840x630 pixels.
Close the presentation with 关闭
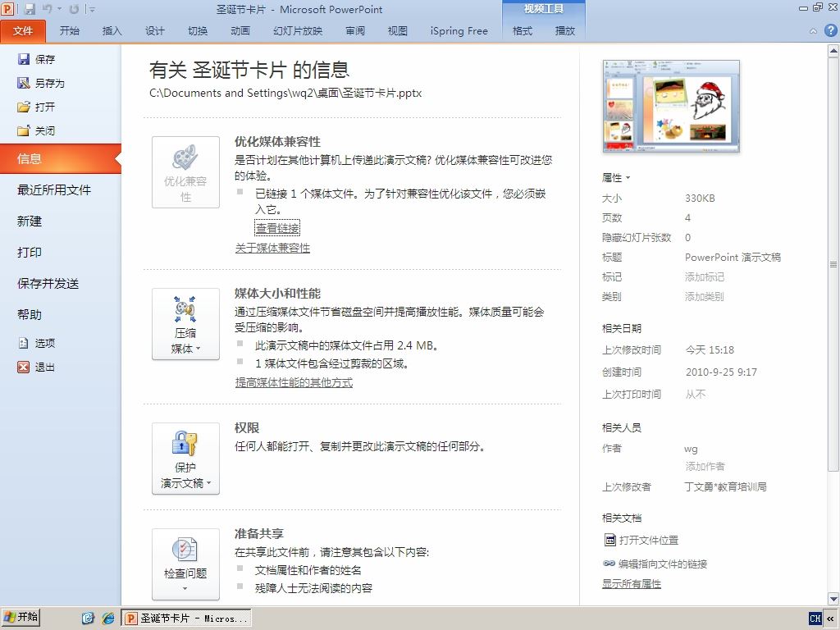[x=36, y=130]
